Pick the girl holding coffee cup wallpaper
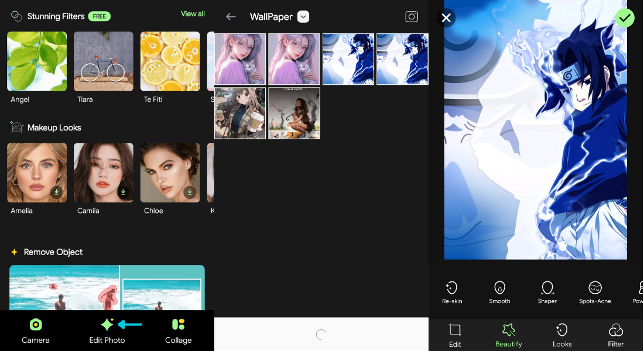This screenshot has width=644, height=351. click(240, 113)
